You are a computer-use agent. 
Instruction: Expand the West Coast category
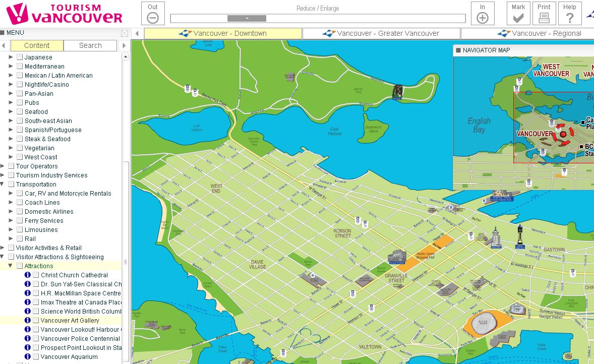(11, 157)
